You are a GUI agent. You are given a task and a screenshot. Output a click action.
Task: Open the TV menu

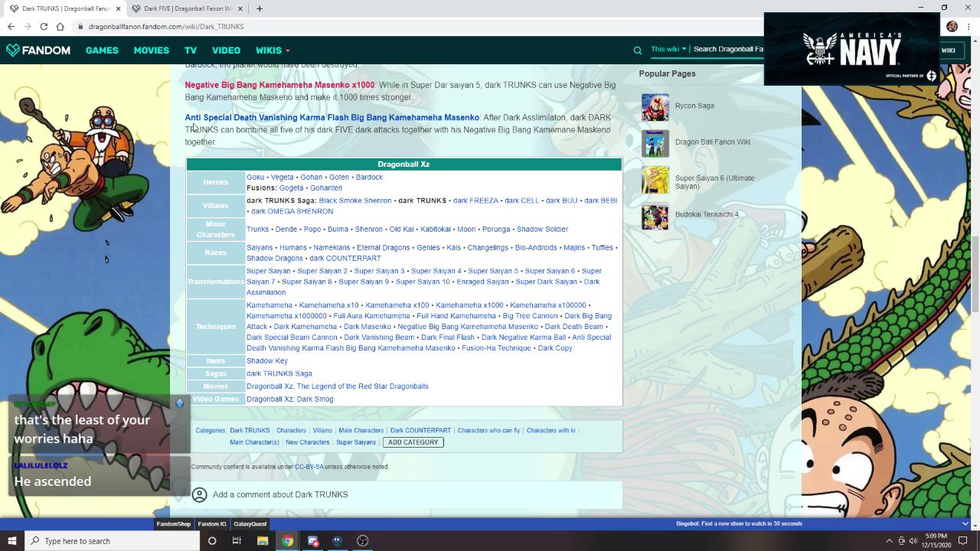click(x=191, y=51)
